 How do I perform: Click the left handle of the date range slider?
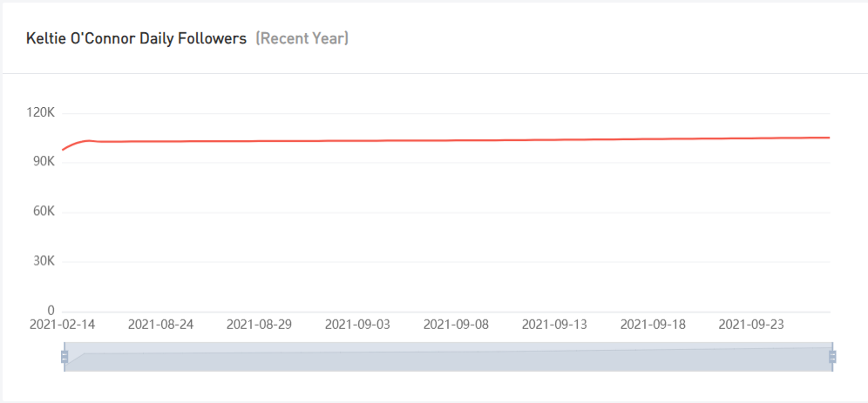point(64,357)
